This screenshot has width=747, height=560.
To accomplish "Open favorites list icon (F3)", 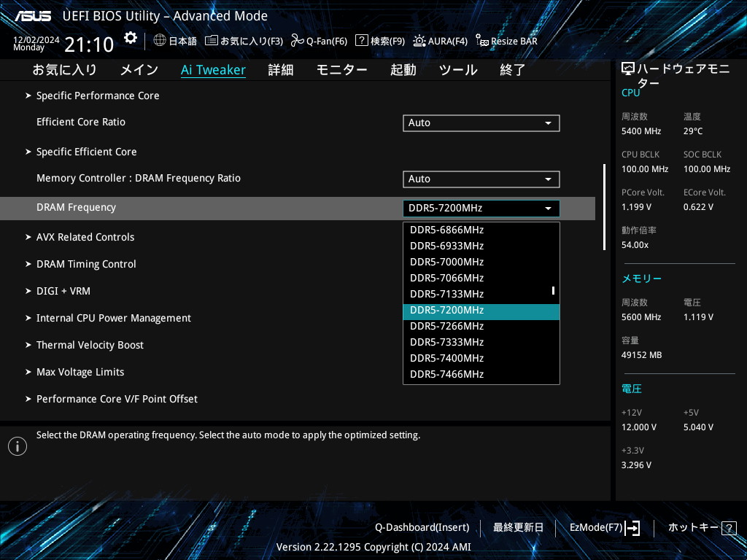I will click(x=212, y=41).
